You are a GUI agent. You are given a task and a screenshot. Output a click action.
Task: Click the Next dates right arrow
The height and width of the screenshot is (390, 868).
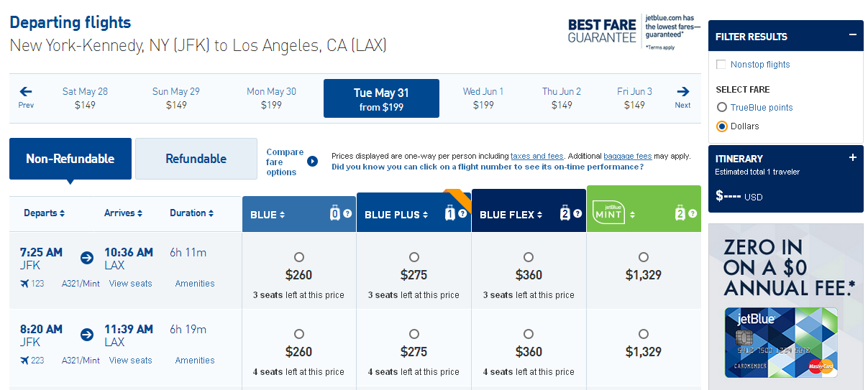[682, 92]
